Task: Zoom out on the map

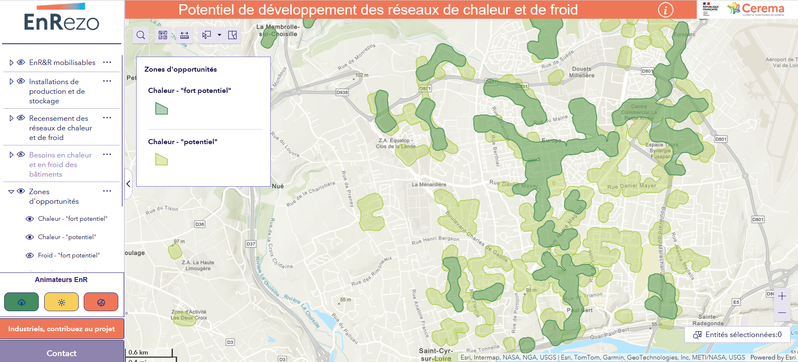Action: [x=782, y=312]
